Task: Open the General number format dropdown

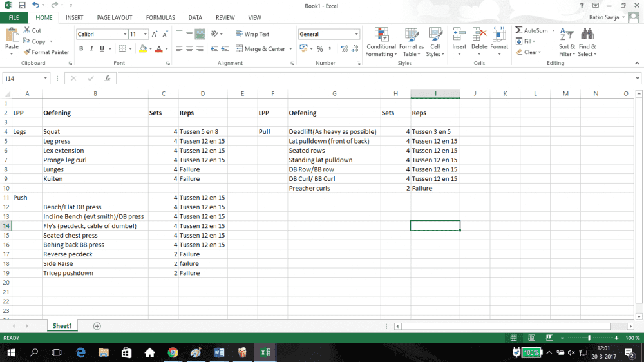Action: pos(357,34)
